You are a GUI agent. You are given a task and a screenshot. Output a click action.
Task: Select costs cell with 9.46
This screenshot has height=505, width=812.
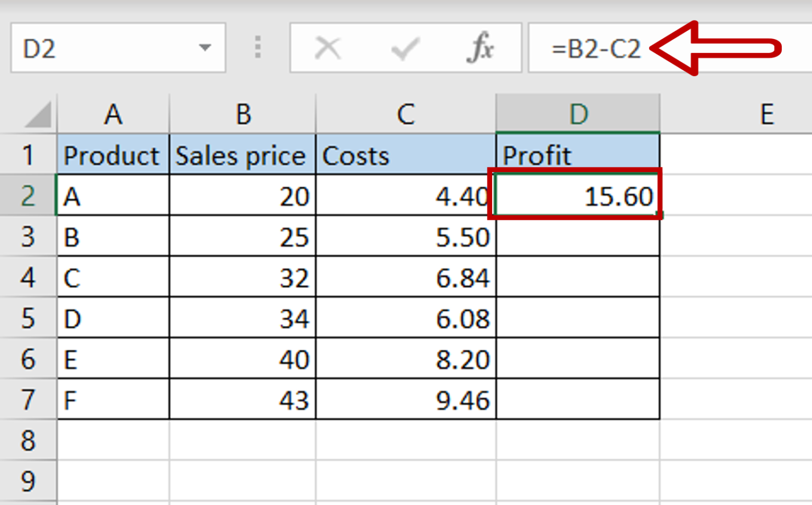pos(406,399)
